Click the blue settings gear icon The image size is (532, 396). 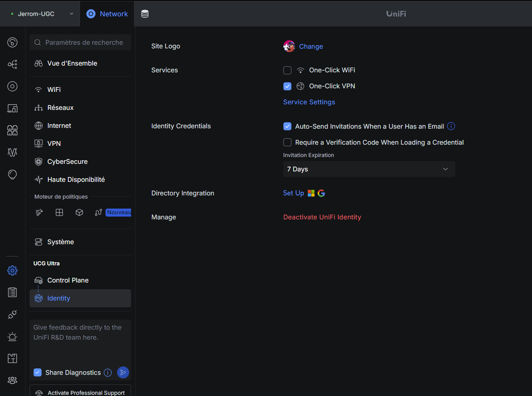click(x=12, y=271)
